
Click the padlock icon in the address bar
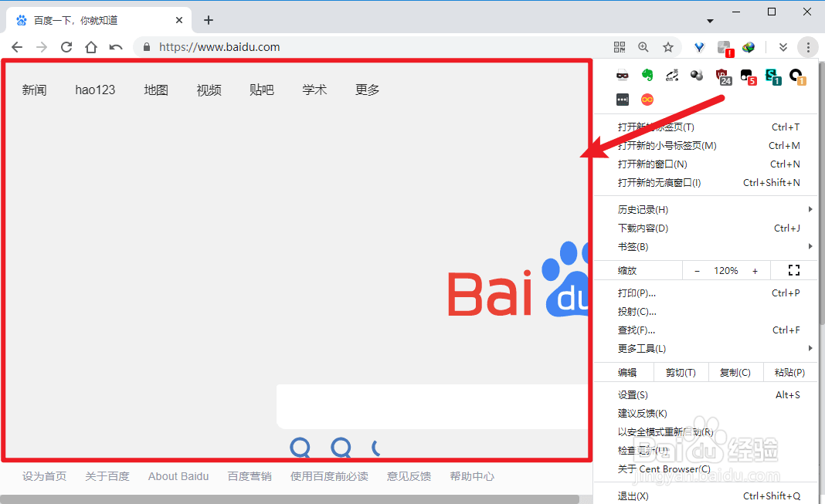coord(146,46)
